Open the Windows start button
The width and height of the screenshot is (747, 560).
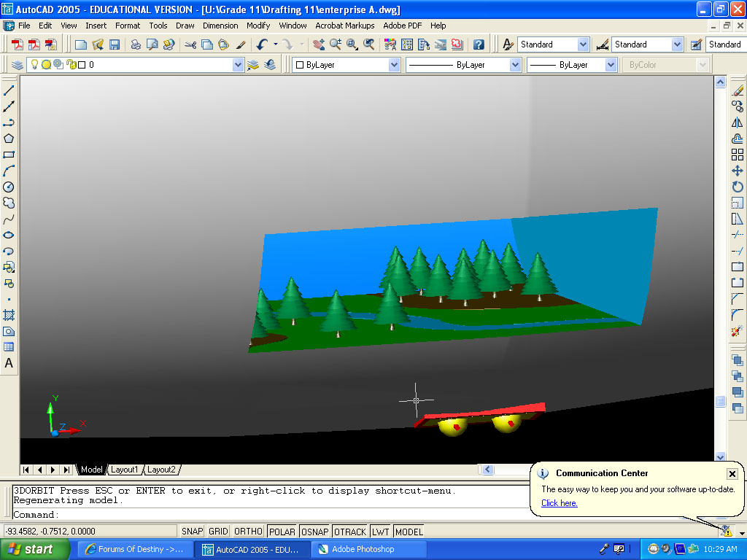[35, 549]
